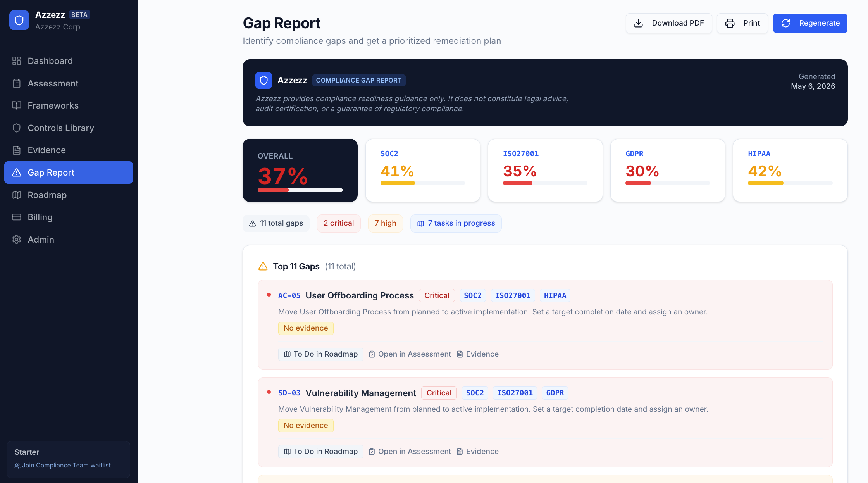
Task: Open Vulnerability Management in Assessment
Action: click(x=410, y=452)
